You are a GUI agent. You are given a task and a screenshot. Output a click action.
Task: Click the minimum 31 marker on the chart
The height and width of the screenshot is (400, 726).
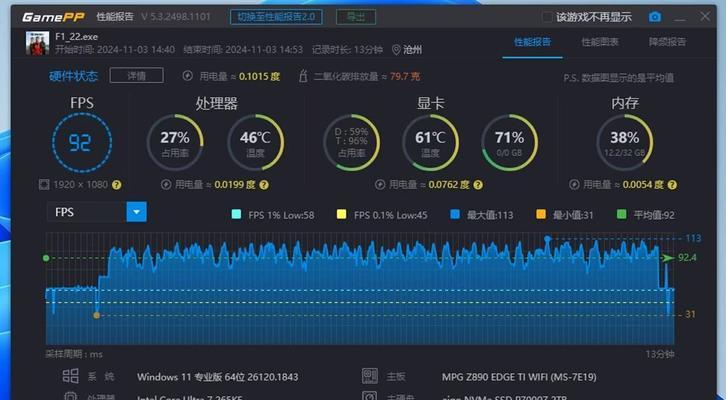[96, 315]
